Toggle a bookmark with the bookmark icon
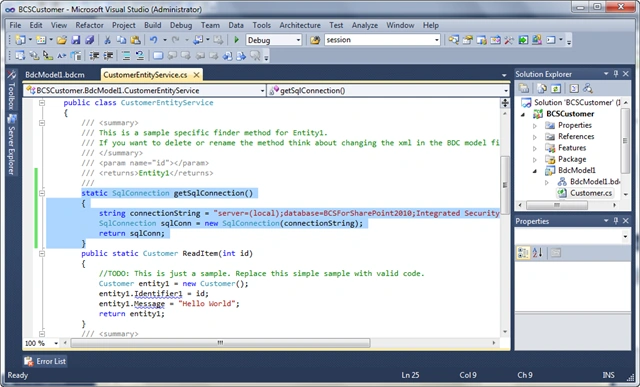The image size is (640, 387). coord(158,56)
